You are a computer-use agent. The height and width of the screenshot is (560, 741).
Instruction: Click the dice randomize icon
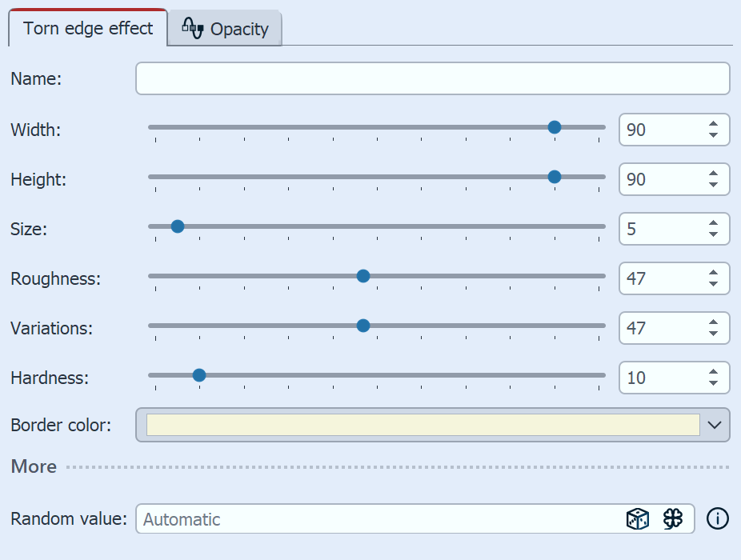point(637,519)
